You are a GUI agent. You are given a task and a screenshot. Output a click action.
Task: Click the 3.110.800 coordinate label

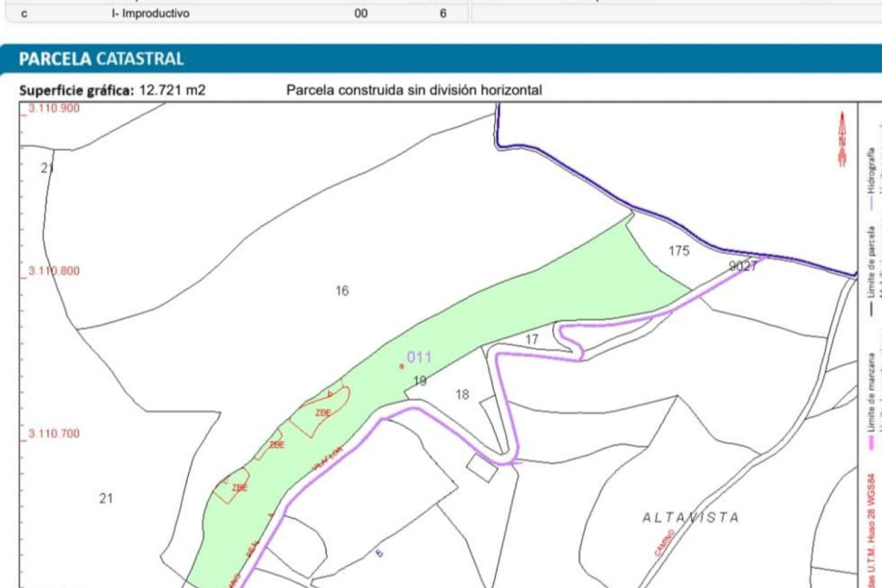pyautogui.click(x=54, y=270)
